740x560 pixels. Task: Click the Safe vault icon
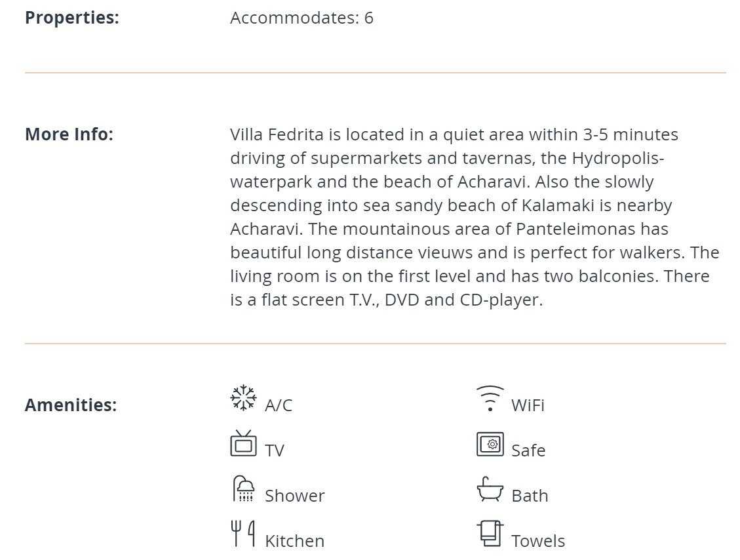(x=490, y=444)
